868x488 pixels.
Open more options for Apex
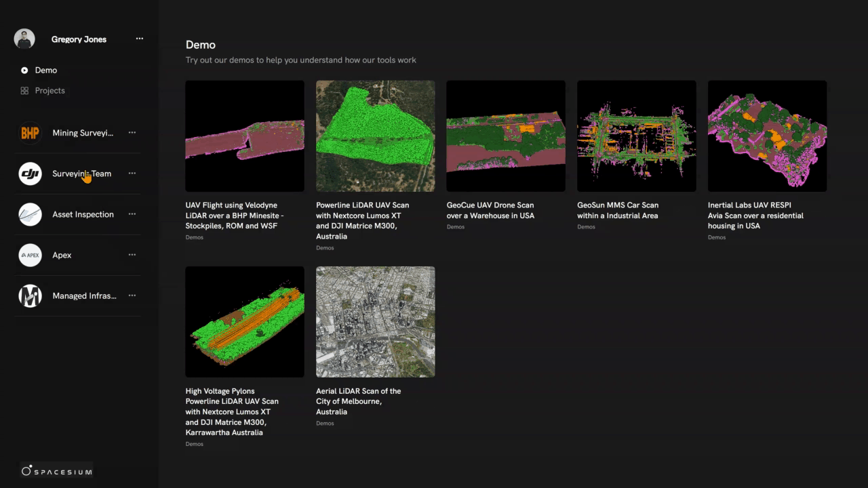(132, 255)
